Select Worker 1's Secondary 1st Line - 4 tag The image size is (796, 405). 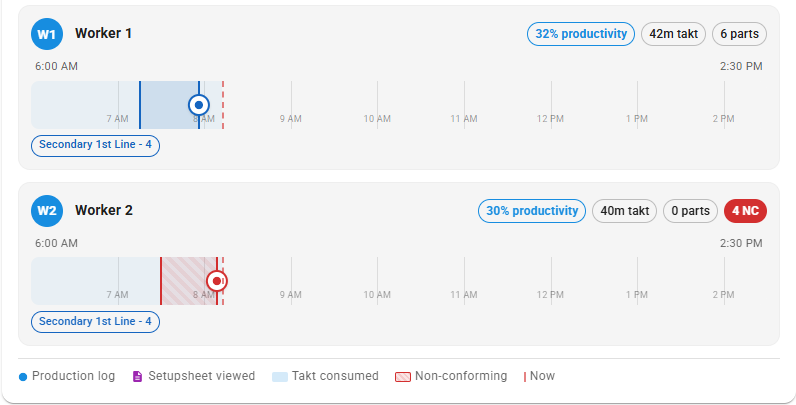click(x=95, y=145)
